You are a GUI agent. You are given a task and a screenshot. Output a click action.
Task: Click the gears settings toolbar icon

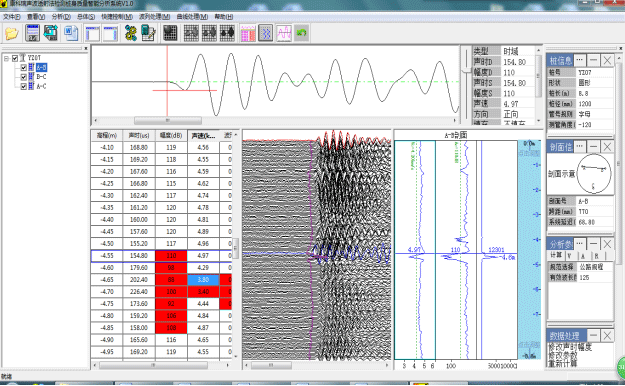pos(130,33)
